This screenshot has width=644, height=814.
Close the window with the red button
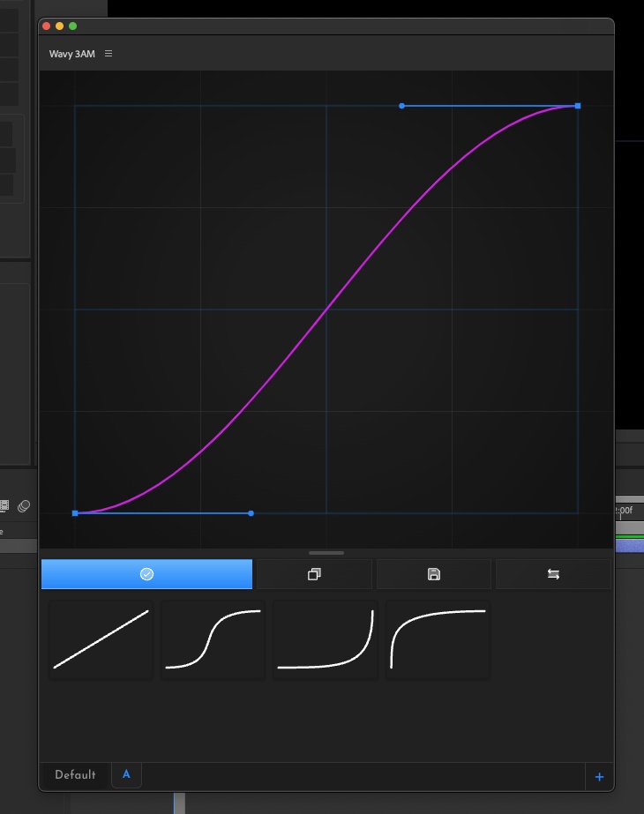[46, 26]
